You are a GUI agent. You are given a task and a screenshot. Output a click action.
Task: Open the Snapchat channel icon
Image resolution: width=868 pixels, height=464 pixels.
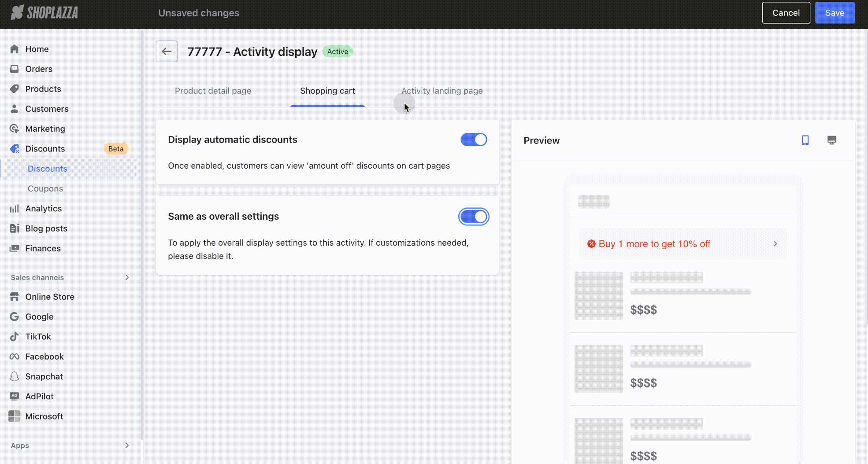point(14,376)
